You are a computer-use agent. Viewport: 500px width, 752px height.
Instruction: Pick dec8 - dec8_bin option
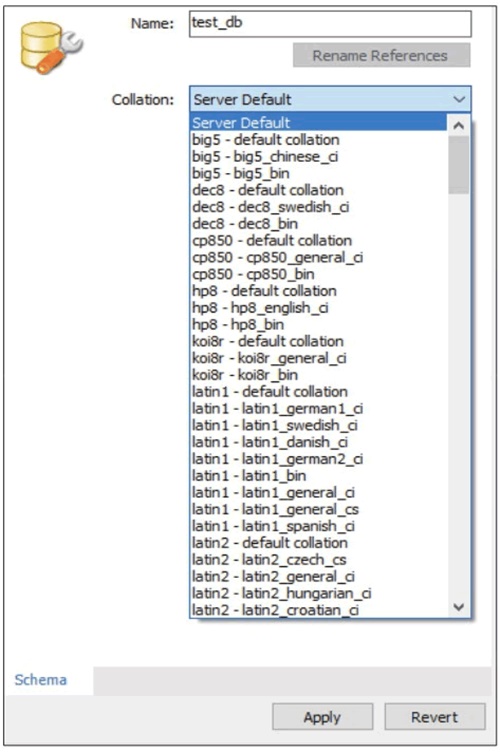[x=318, y=223]
